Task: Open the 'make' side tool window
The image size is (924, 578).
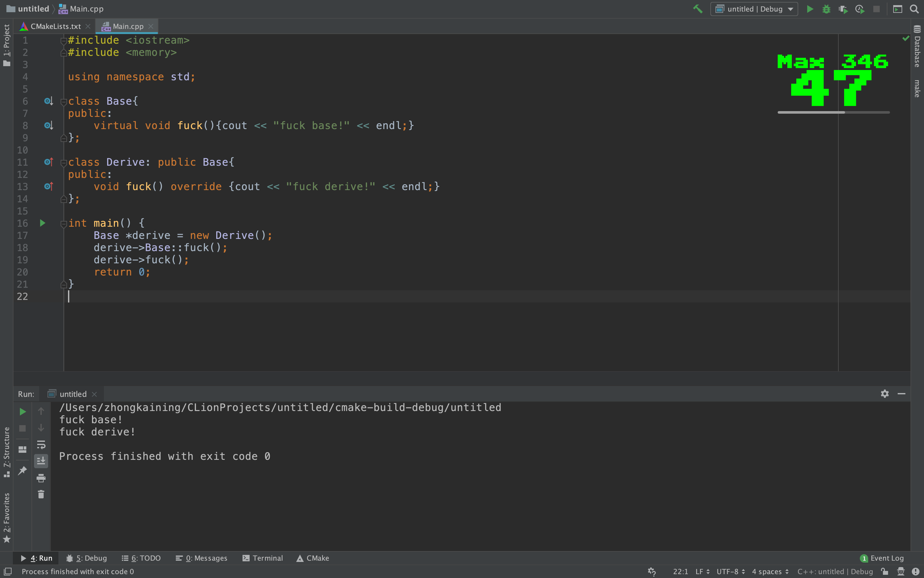Action: (x=917, y=88)
